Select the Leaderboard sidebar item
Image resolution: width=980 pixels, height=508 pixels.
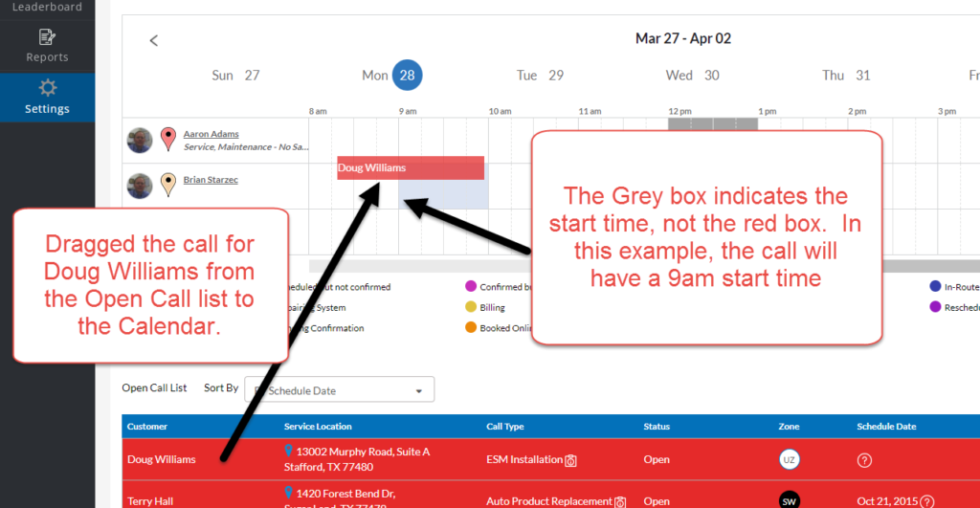click(x=47, y=7)
